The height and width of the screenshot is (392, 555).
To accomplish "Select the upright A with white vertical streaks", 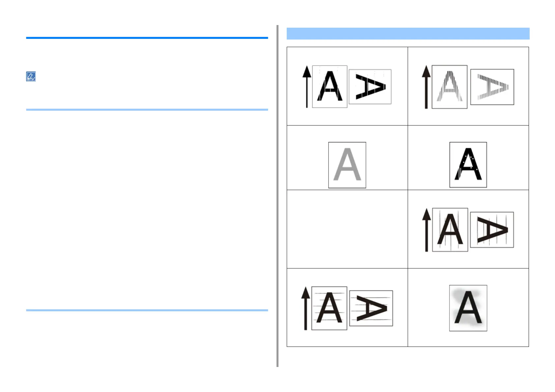I will point(330,87).
